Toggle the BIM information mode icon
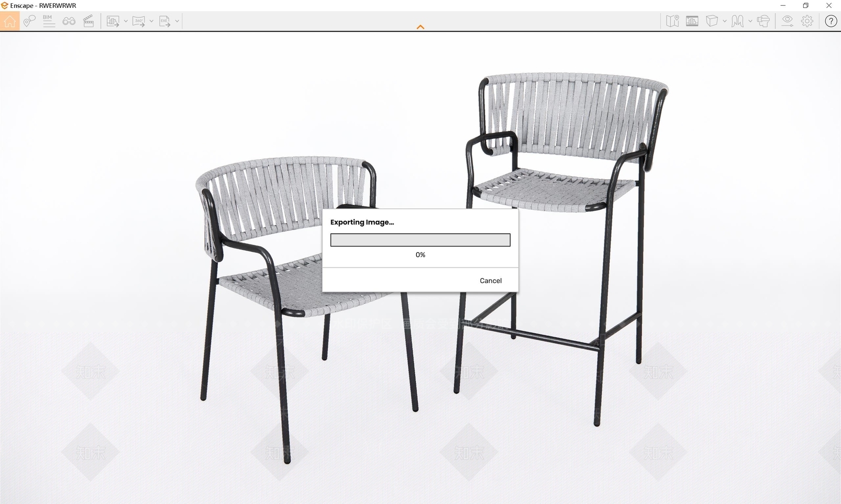The image size is (841, 504). [49, 21]
